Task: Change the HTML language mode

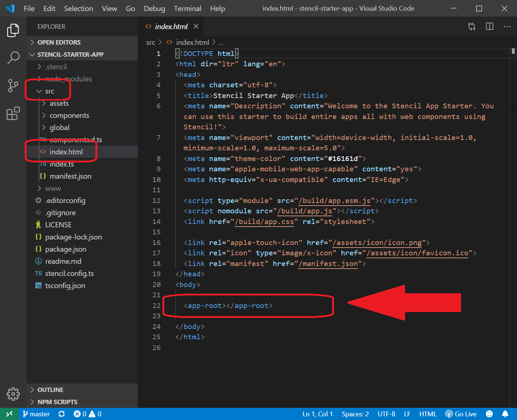Action: point(428,414)
